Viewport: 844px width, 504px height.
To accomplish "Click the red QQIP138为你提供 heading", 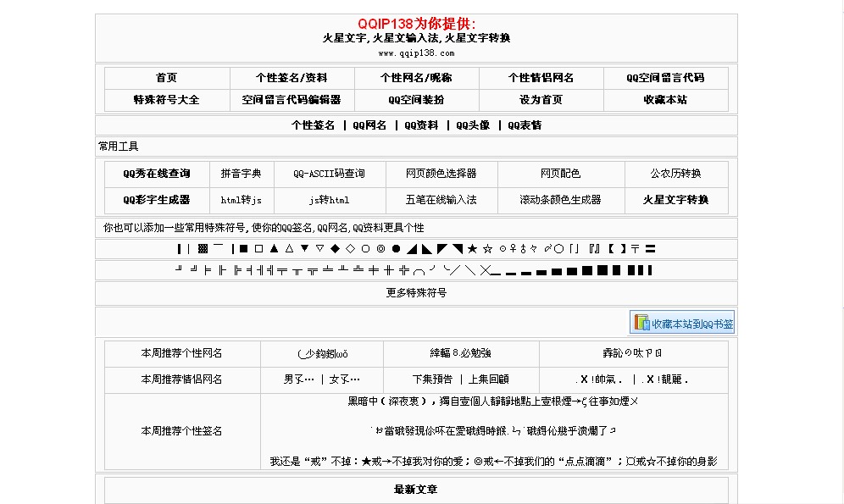I will pyautogui.click(x=417, y=24).
